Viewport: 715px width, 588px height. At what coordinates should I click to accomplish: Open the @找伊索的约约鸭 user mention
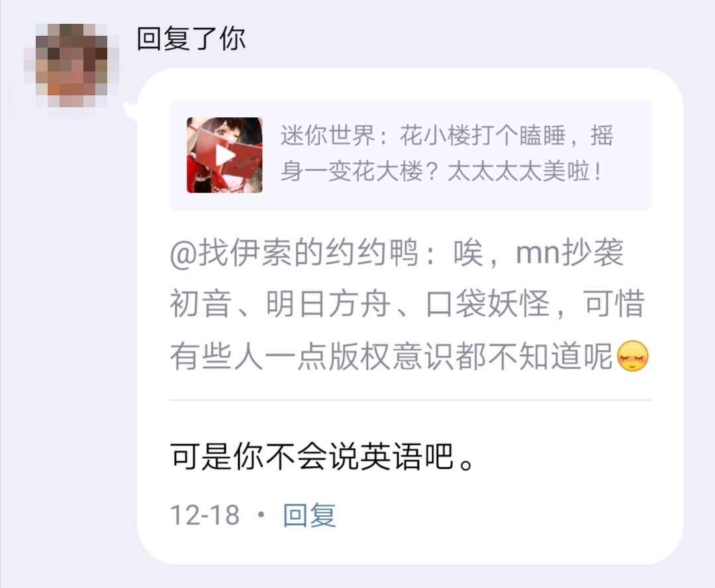tap(294, 253)
